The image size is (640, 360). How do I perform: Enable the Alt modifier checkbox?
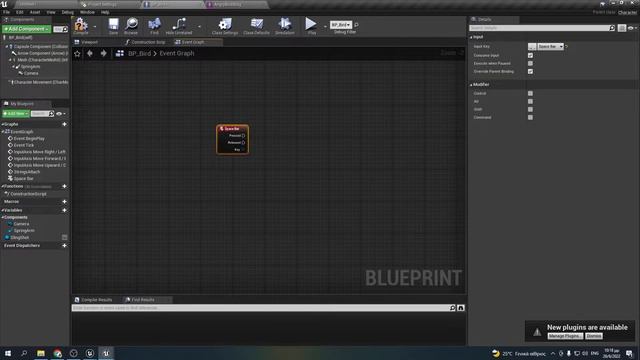[x=530, y=101]
